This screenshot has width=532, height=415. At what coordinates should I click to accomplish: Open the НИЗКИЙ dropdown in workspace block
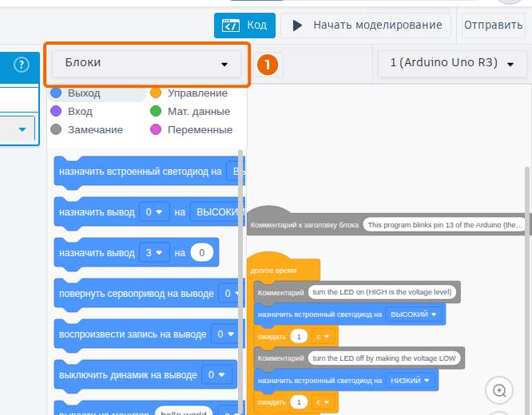pos(411,381)
